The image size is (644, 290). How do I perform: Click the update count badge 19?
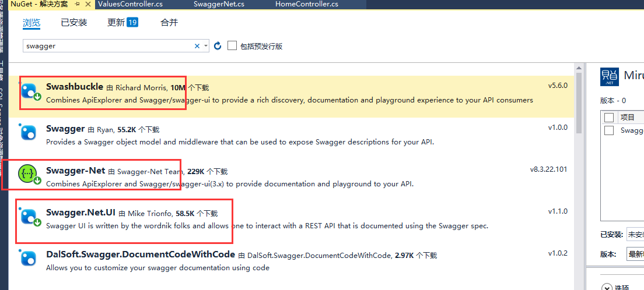(x=132, y=22)
